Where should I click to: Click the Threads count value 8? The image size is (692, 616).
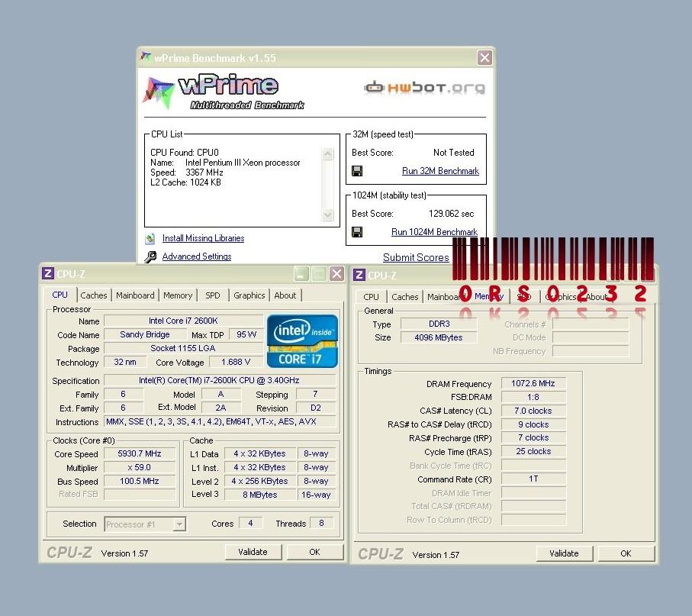(321, 524)
